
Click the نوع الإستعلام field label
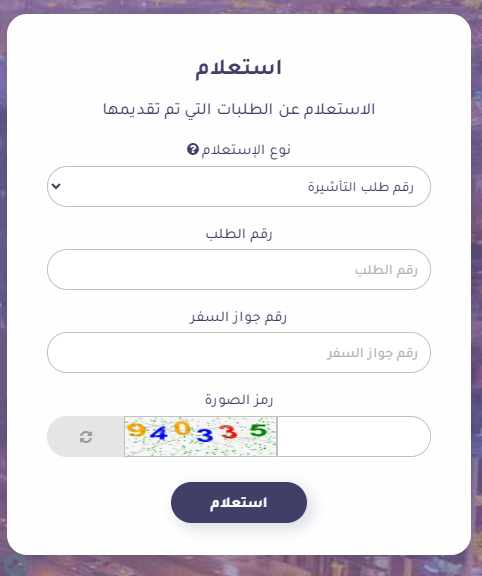point(246,150)
